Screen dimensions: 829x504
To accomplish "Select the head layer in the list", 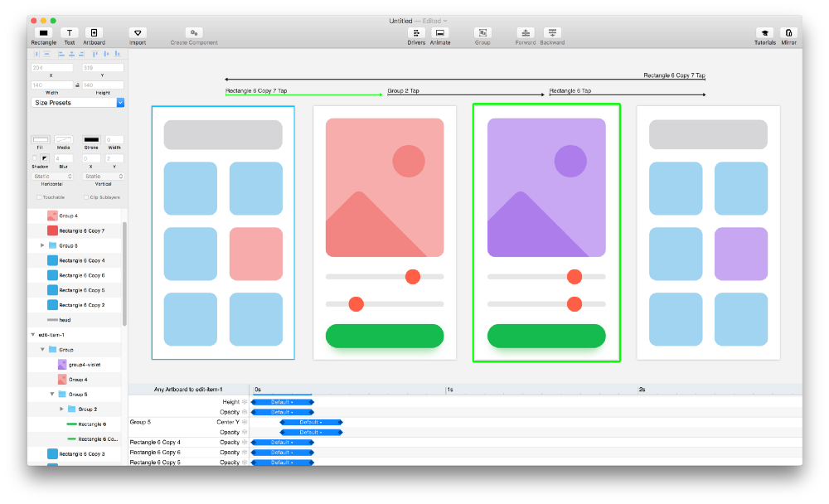I will [75, 320].
